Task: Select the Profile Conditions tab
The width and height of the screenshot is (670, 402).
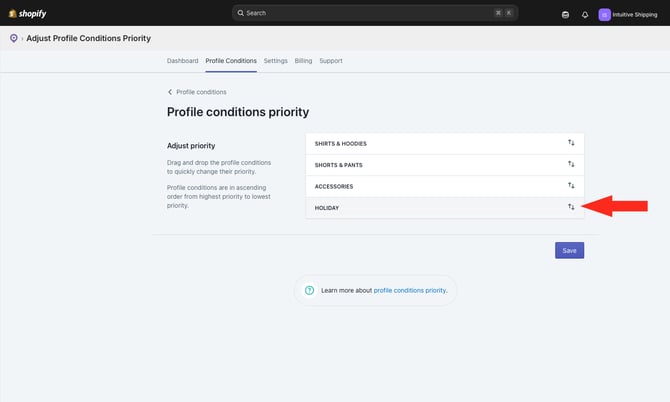Action: pos(231,61)
